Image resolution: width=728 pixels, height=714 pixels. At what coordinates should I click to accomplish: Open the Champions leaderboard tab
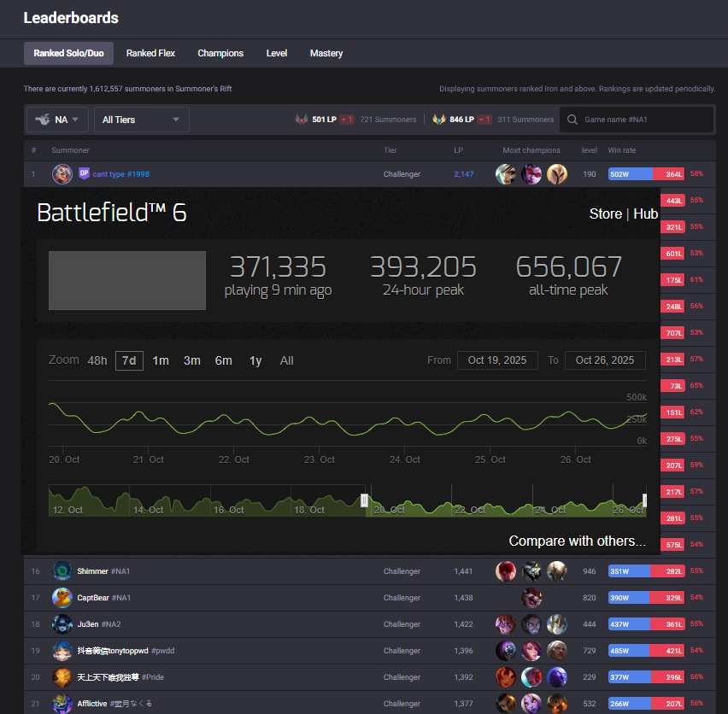coord(220,53)
